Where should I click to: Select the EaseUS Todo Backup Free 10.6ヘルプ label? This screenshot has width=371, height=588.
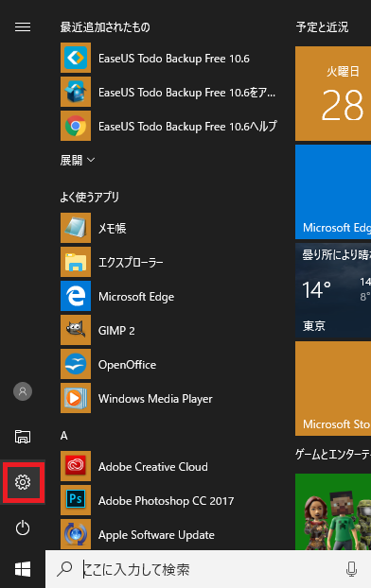(187, 127)
